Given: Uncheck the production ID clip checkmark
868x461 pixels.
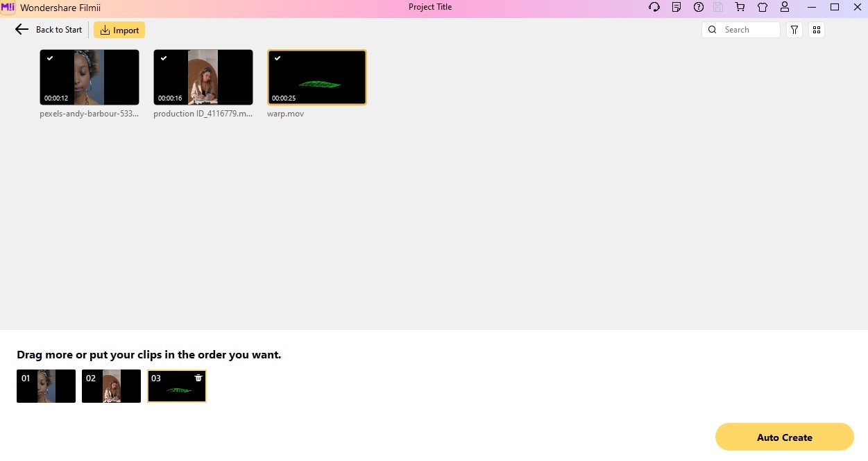Looking at the screenshot, I should (x=164, y=58).
